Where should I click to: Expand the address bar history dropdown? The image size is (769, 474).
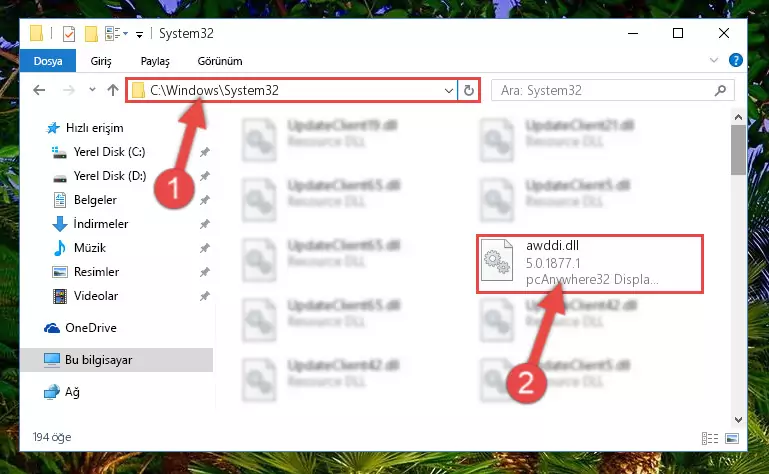tap(448, 90)
